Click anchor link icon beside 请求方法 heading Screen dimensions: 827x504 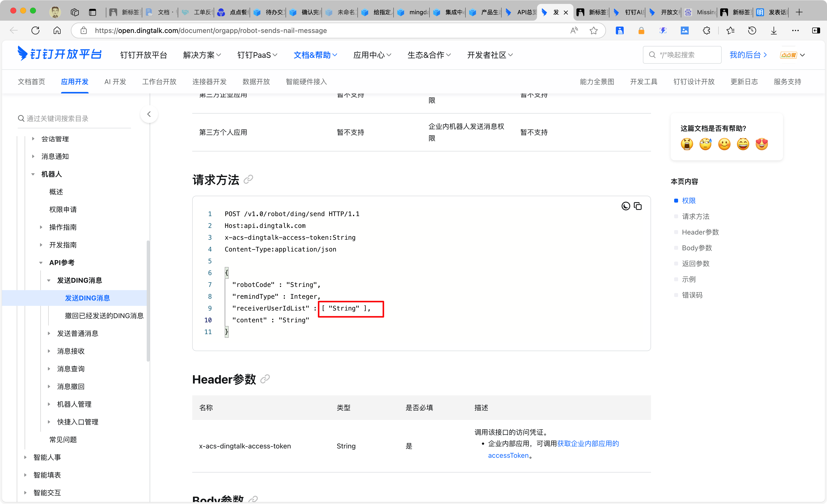tap(248, 180)
